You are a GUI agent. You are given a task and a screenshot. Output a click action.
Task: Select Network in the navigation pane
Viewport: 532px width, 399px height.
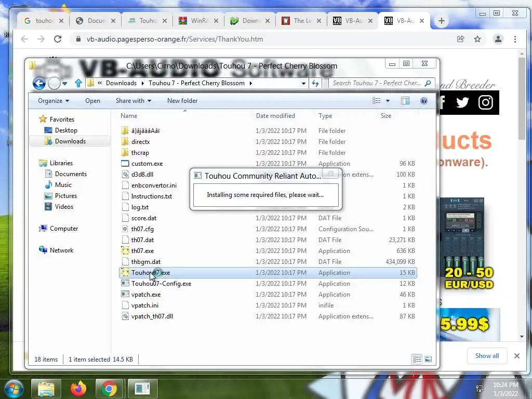point(56,250)
